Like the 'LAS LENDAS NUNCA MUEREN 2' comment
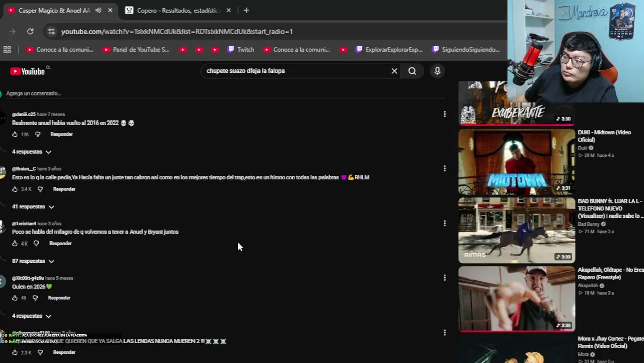644x363 pixels. coord(15,353)
